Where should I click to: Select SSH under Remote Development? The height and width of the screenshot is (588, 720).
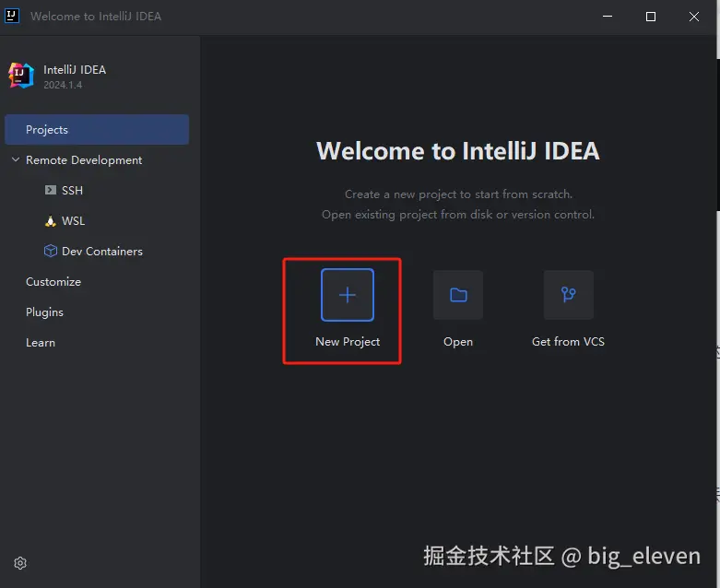[x=73, y=190]
